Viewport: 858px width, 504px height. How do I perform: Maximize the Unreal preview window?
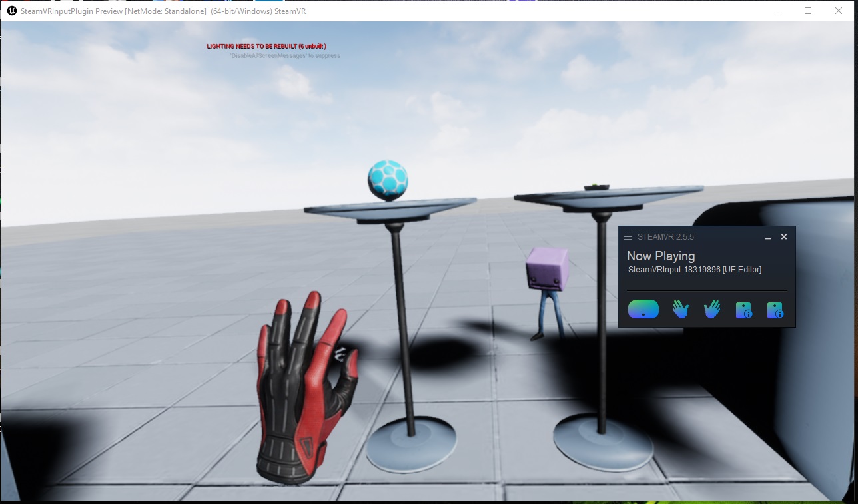click(x=808, y=11)
